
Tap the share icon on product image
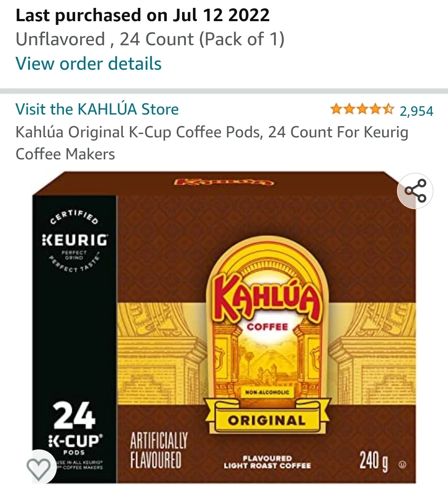(x=415, y=191)
